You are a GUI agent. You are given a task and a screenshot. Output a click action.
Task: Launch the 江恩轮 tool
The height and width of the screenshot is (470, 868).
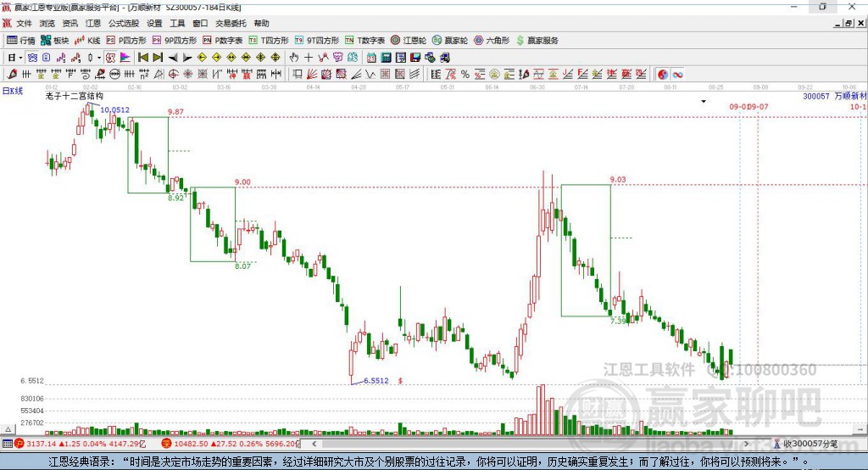(x=409, y=41)
